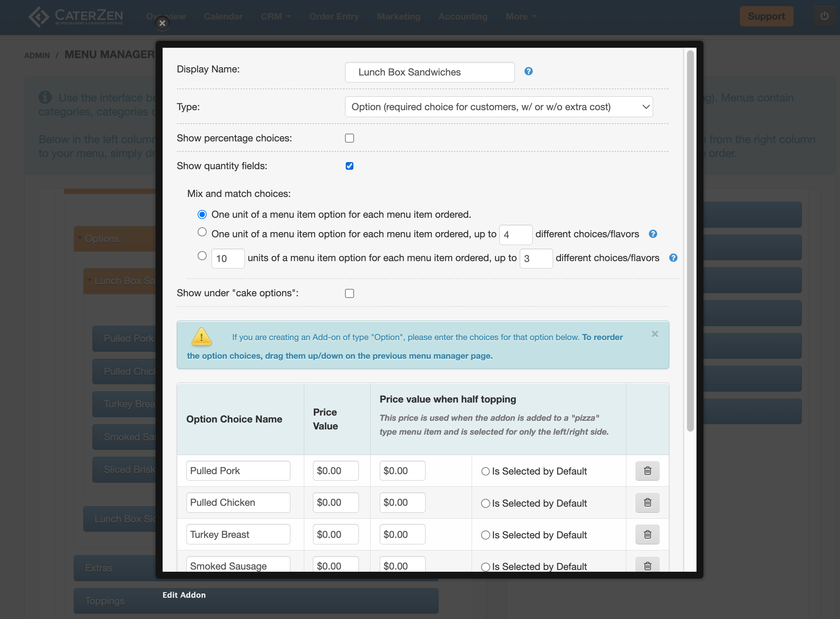The image size is (840, 619).
Task: Delete the Pulled Chicken option choice
Action: pyautogui.click(x=647, y=502)
